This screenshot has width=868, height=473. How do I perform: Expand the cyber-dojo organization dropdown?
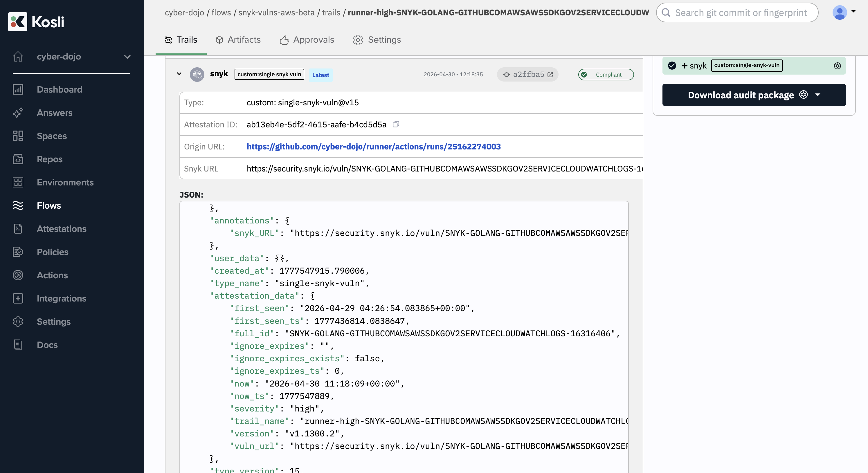(127, 57)
